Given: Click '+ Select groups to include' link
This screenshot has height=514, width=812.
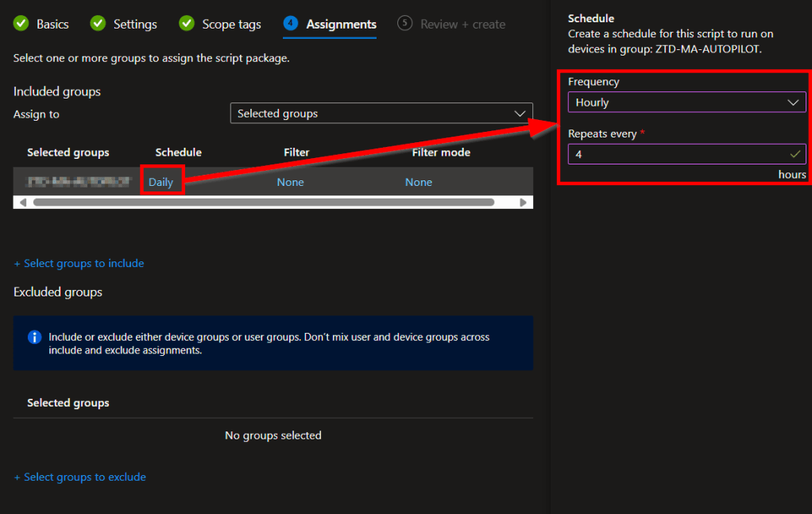Looking at the screenshot, I should tap(79, 263).
